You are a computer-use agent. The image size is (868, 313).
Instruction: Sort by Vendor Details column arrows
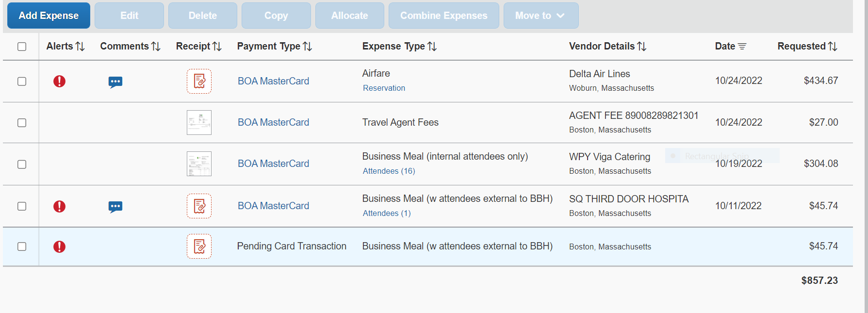pos(641,46)
